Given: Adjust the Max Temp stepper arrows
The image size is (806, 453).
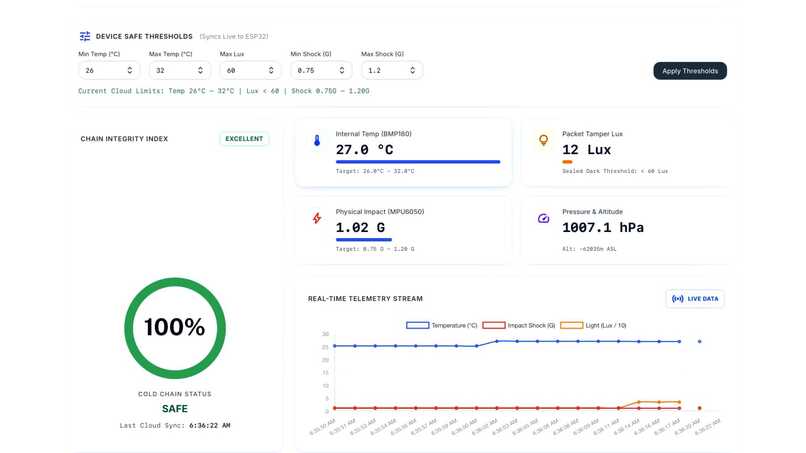Looking at the screenshot, I should pos(200,70).
